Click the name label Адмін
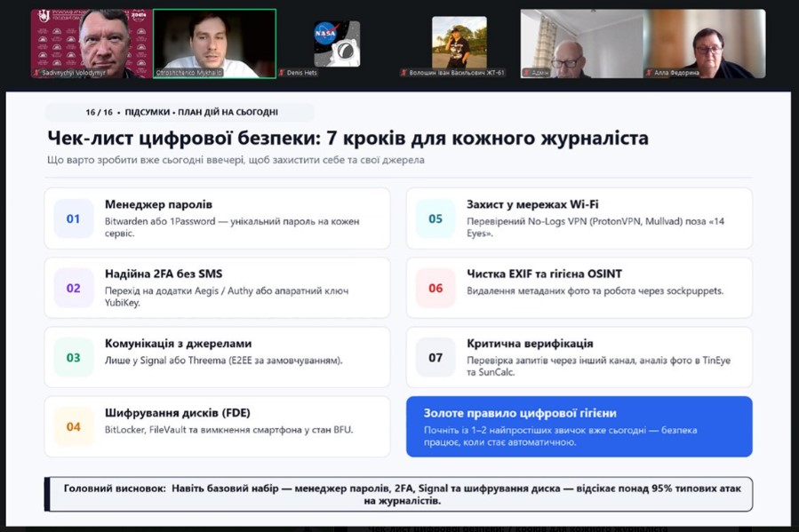The image size is (799, 532). coord(540,73)
